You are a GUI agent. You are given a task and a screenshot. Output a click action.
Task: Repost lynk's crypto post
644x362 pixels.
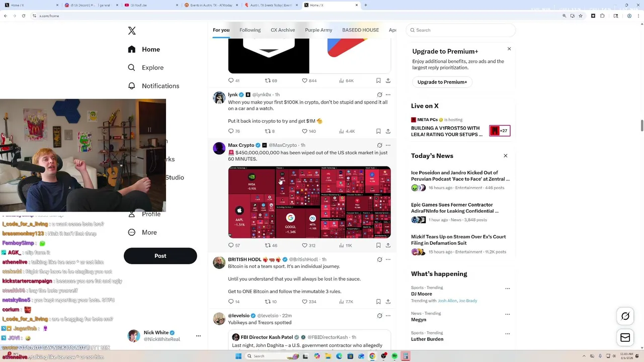[x=270, y=131]
